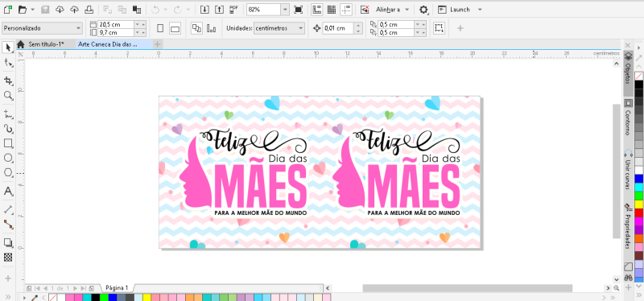Screen dimensions: 644x301
Task: Pick yellow swatch in document palette
Action: 147,297
